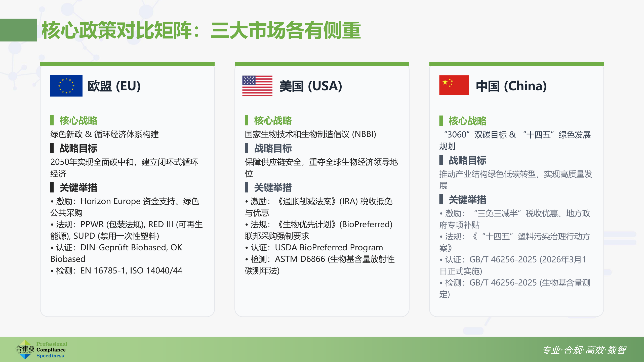The width and height of the screenshot is (644, 362).
Task: Click the USDA BioPreferred Program certification line
Action: pyautogui.click(x=314, y=247)
